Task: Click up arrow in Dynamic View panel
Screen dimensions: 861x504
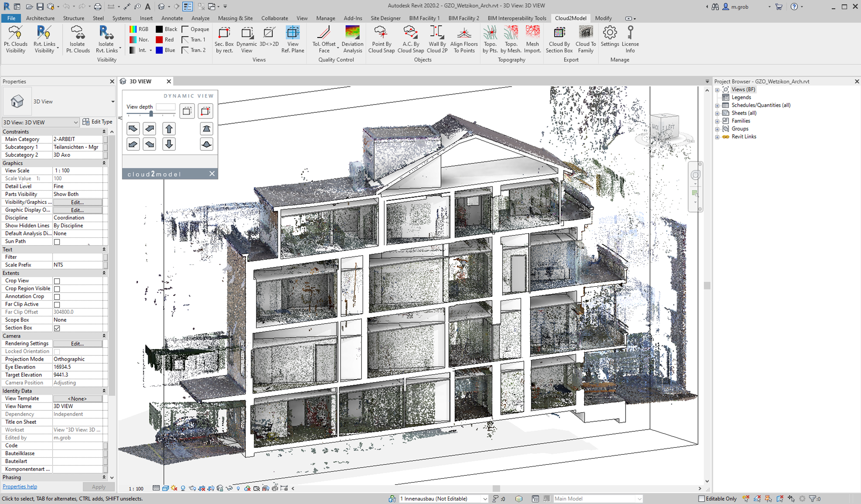Action: tap(169, 129)
